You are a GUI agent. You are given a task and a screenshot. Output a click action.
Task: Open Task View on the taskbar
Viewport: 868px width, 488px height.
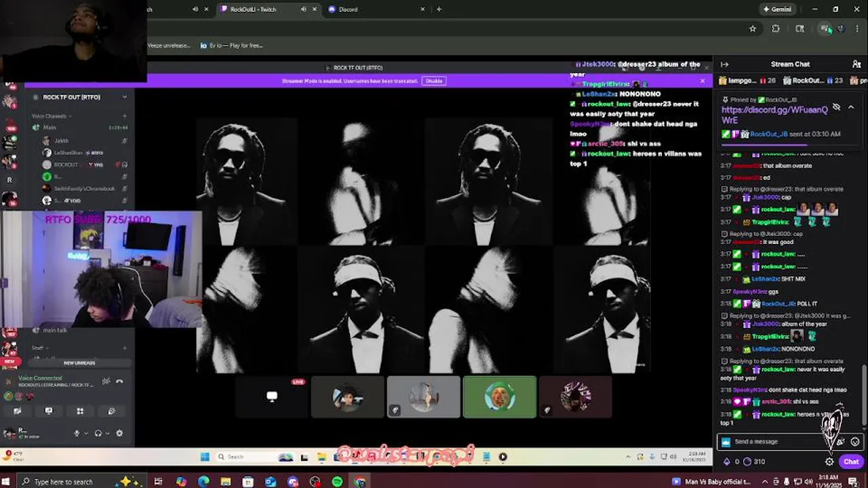[x=158, y=482]
